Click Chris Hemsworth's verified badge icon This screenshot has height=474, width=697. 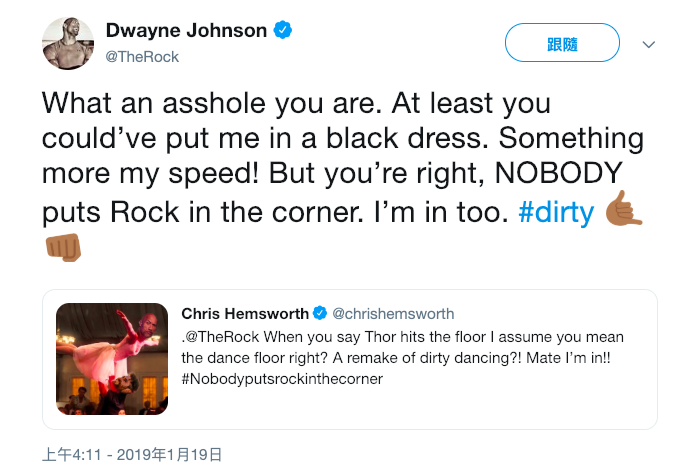tap(320, 313)
